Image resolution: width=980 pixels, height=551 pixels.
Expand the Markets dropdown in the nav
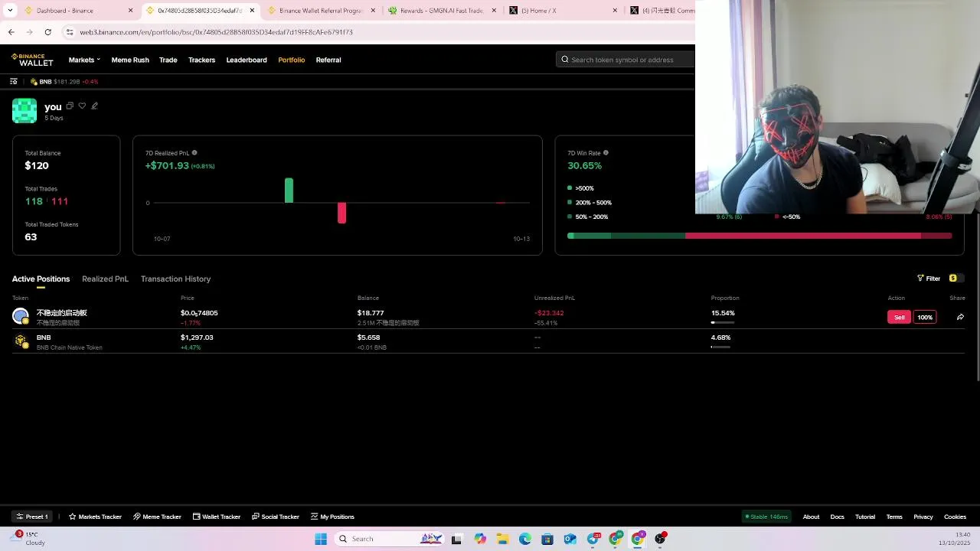(x=84, y=60)
